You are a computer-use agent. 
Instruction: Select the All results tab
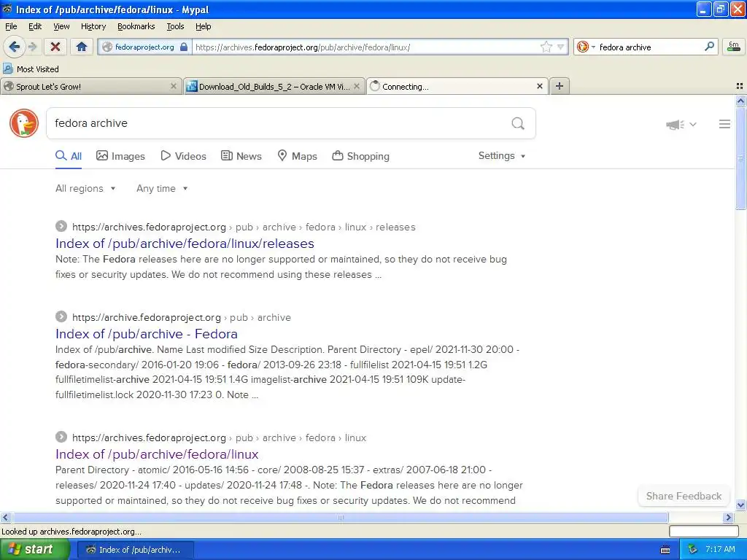tap(69, 156)
